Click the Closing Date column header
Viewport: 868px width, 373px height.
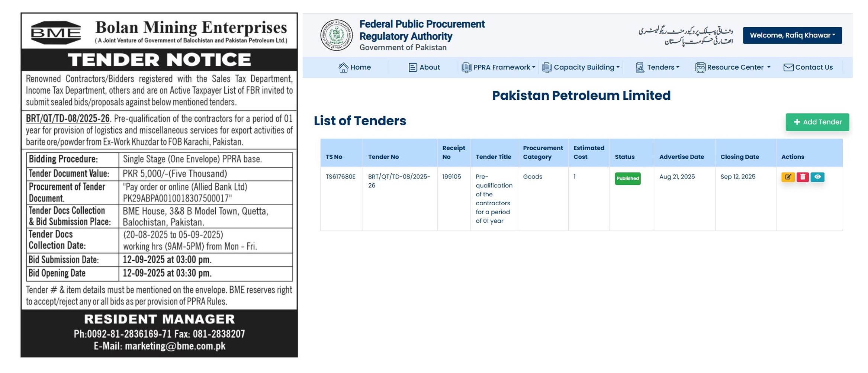(739, 157)
